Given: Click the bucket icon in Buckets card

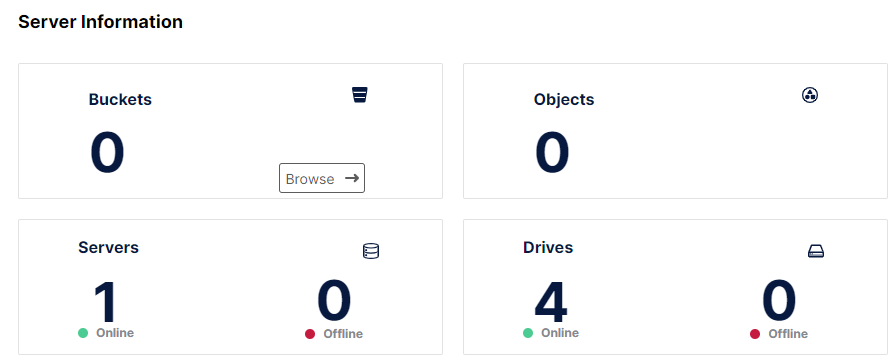Looking at the screenshot, I should pyautogui.click(x=360, y=95).
